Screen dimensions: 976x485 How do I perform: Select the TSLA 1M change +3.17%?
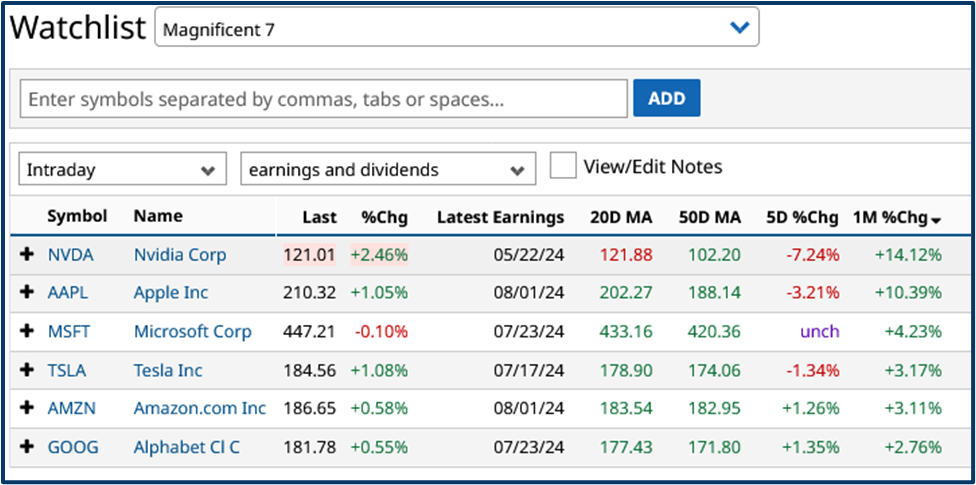pos(913,371)
